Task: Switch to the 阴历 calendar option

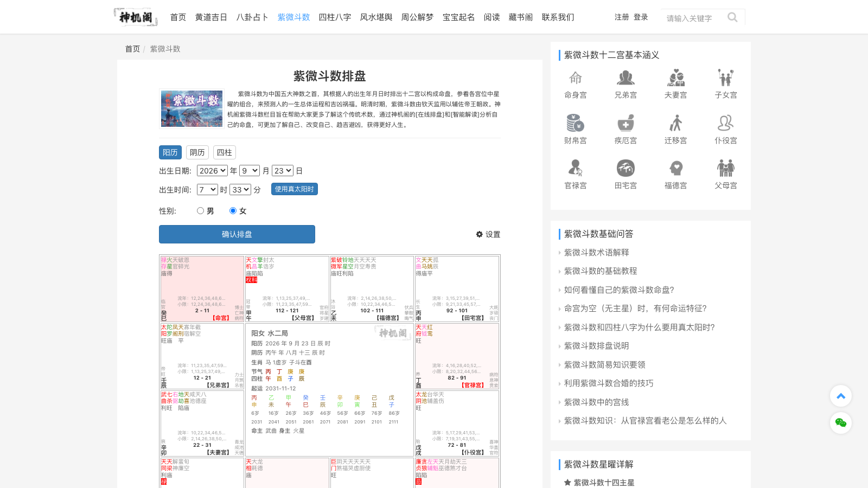Action: 197,152
